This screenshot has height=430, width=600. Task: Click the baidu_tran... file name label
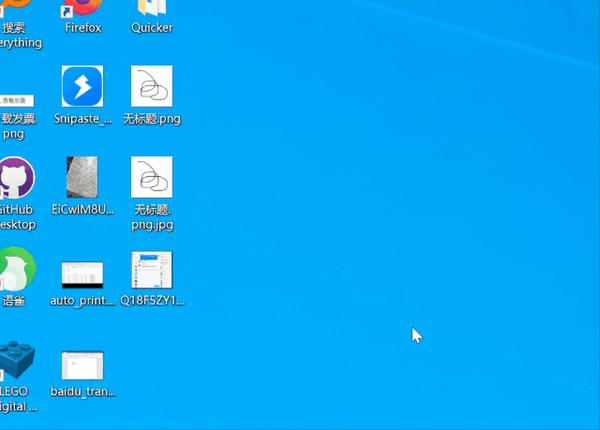[83, 391]
